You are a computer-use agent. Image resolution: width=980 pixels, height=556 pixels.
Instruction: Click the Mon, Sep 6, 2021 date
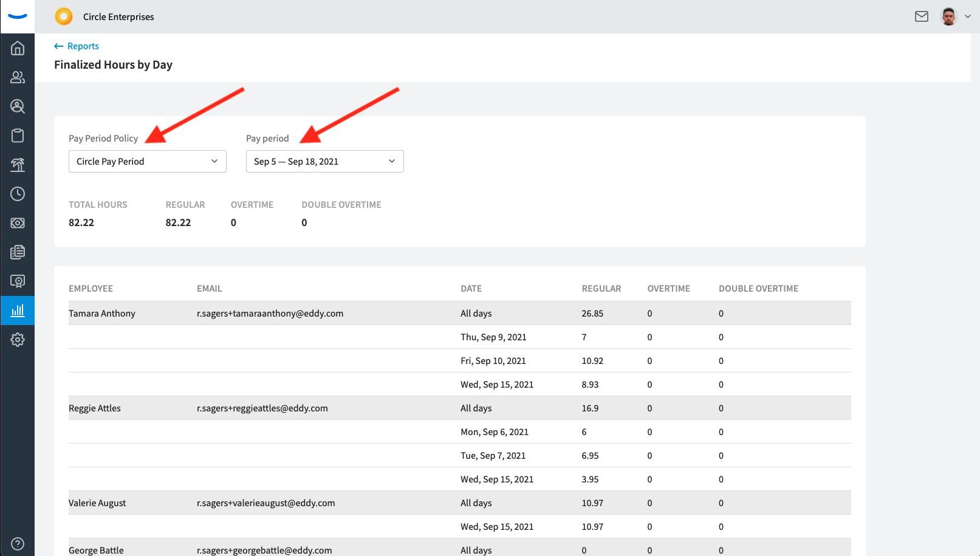[x=495, y=432]
